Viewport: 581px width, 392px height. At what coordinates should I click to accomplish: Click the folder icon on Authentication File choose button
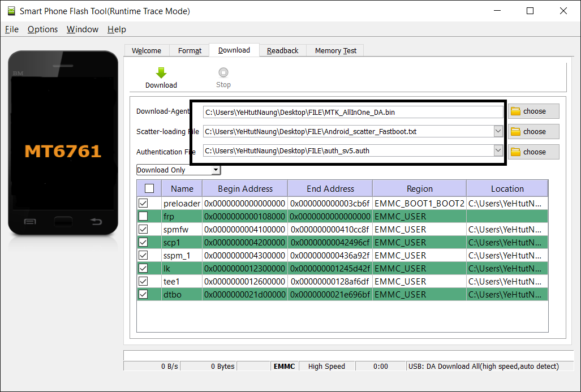pyautogui.click(x=517, y=152)
